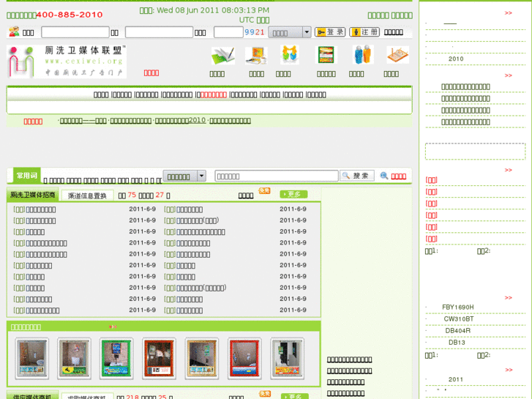Image resolution: width=532 pixels, height=399 pixels.
Task: Open the first advertisement photo thumbnail
Action: (x=32, y=359)
